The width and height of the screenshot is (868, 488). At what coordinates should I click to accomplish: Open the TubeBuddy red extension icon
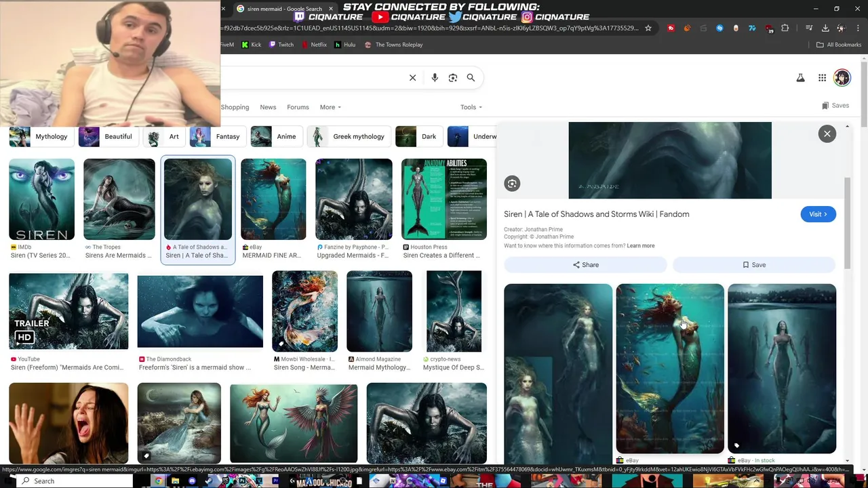coord(671,28)
